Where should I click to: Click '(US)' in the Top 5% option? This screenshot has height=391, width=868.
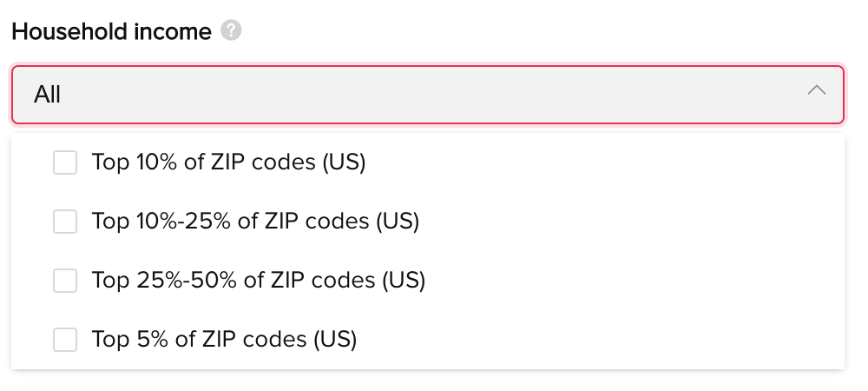tap(335, 340)
